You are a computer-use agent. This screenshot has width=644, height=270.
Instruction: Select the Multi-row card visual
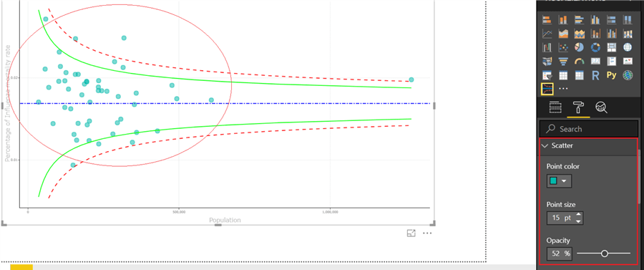coord(612,62)
